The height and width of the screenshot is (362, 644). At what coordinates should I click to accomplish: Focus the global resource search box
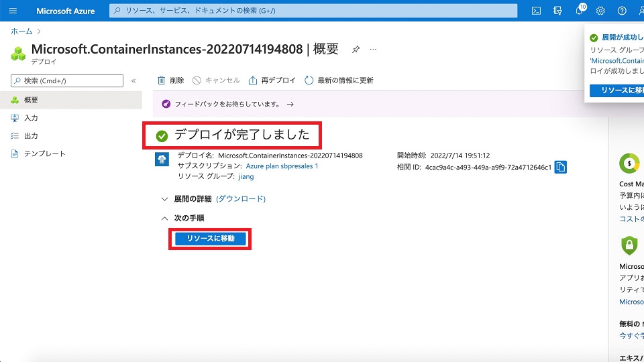(x=313, y=11)
